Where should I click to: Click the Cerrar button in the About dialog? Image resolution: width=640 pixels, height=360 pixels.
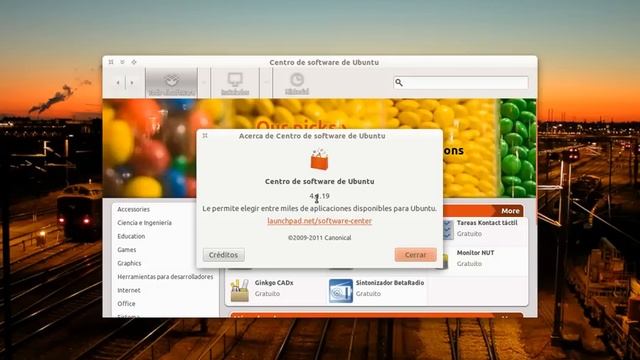(x=416, y=255)
